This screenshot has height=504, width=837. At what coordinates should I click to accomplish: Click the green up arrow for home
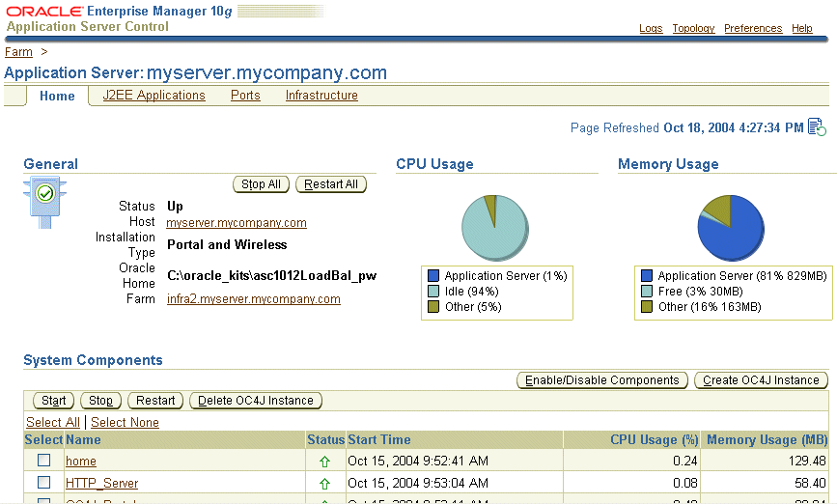[x=324, y=462]
